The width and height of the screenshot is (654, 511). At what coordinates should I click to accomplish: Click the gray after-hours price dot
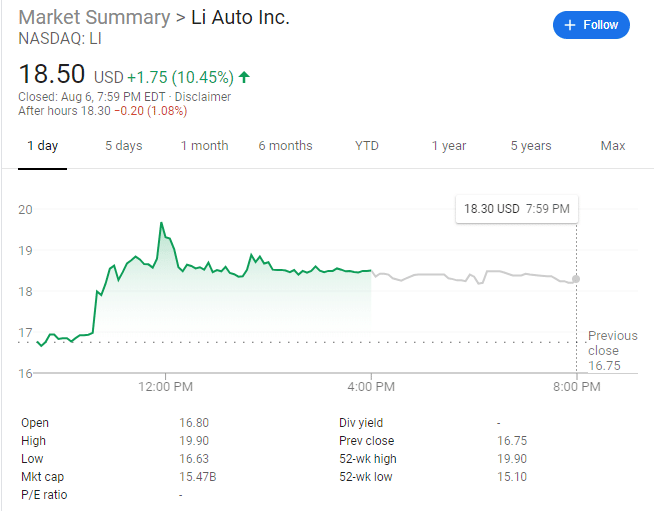tap(576, 279)
